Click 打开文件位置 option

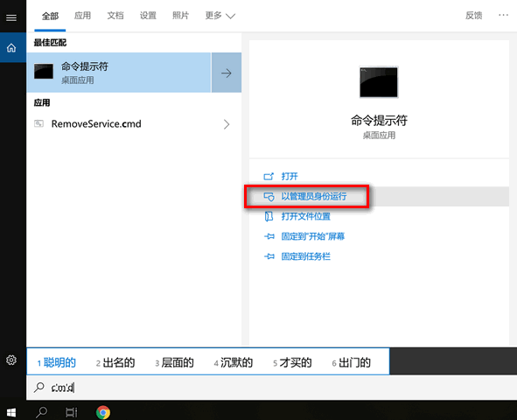[x=305, y=217]
